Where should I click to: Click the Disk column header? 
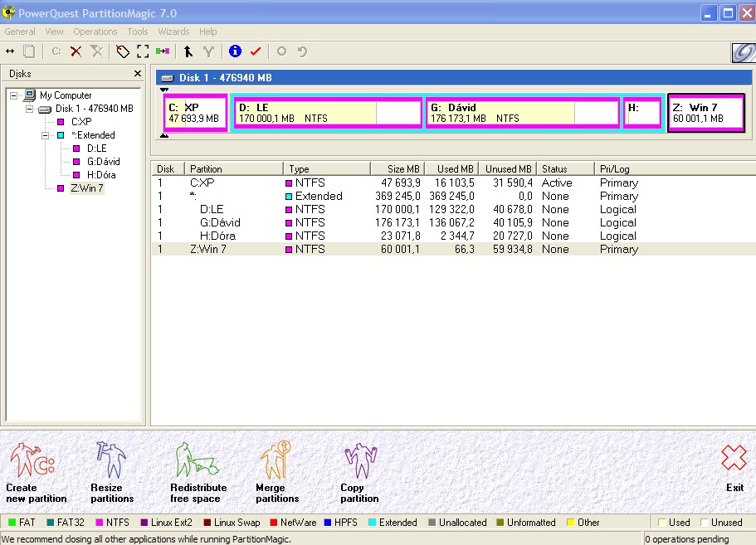pyautogui.click(x=168, y=168)
